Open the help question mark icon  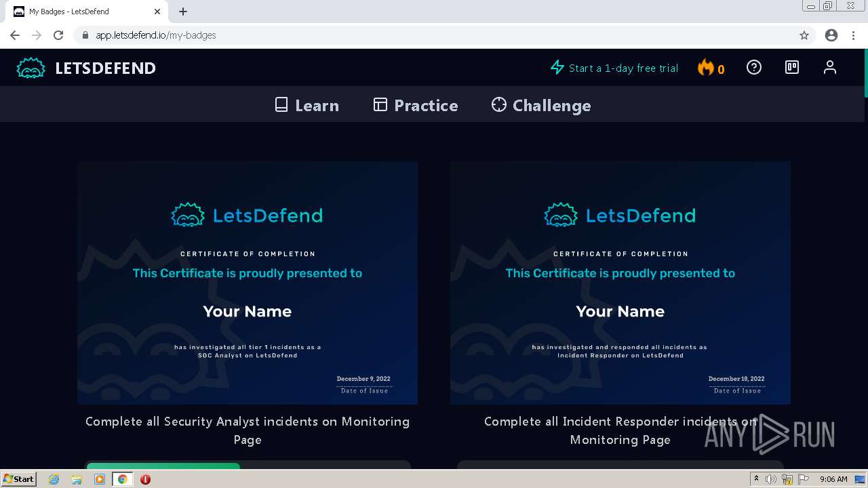click(754, 67)
